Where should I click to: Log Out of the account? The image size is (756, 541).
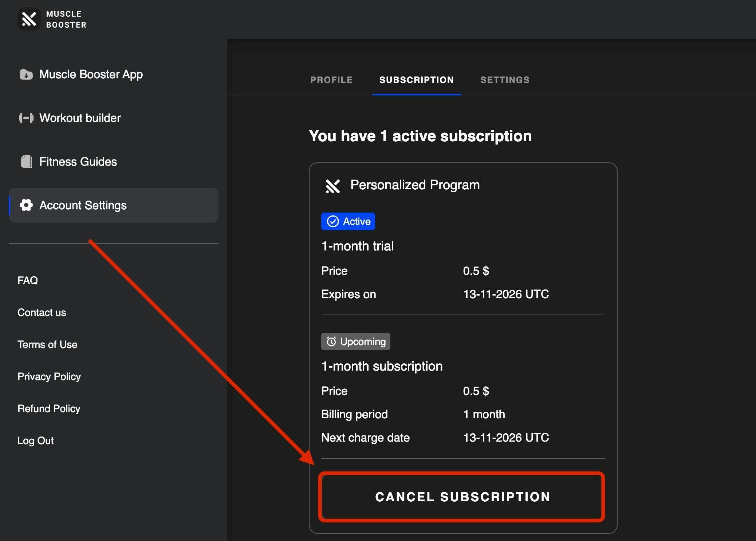point(36,441)
